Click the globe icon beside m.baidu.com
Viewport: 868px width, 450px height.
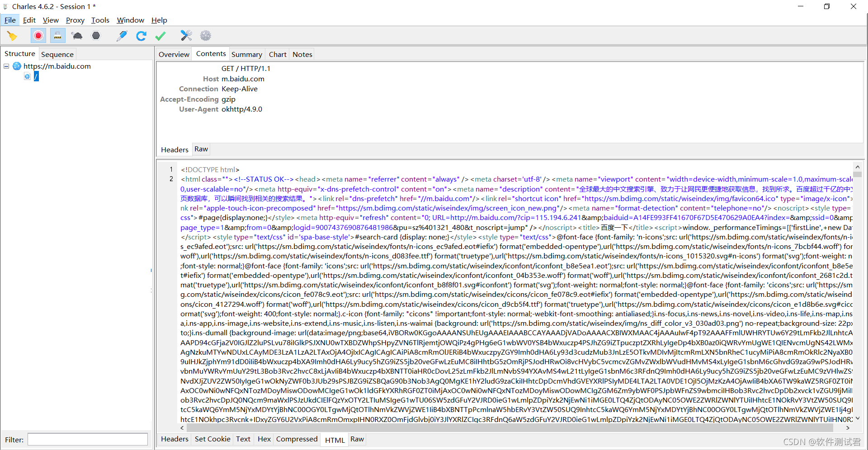tap(17, 66)
